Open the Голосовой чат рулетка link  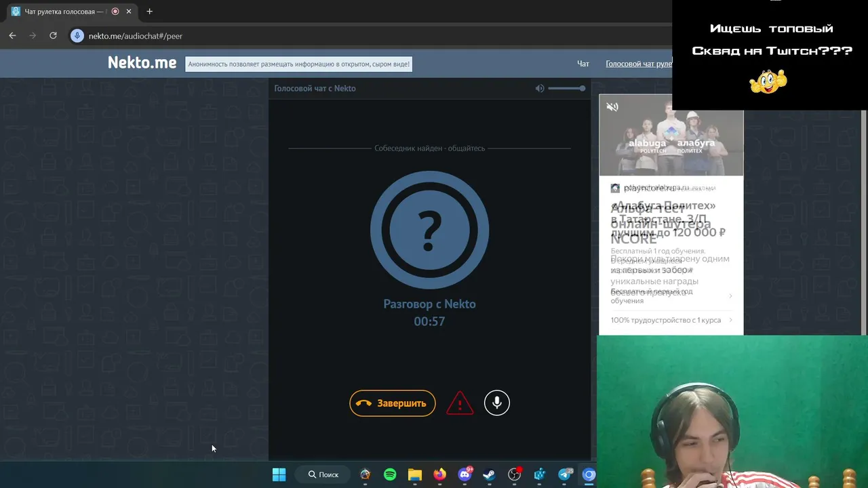click(638, 64)
